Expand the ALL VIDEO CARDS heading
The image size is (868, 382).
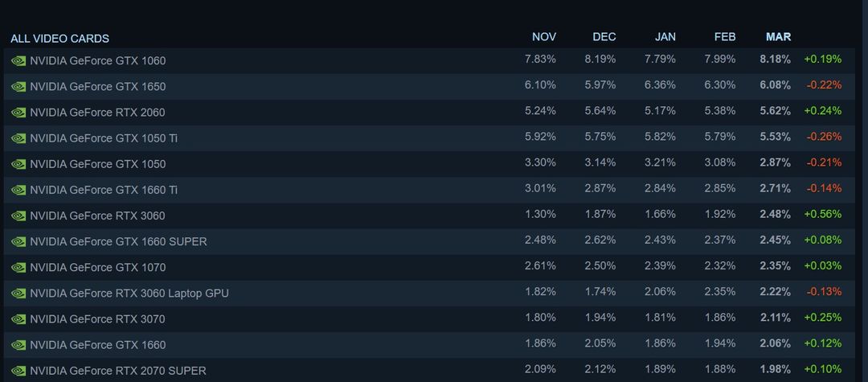pos(59,39)
